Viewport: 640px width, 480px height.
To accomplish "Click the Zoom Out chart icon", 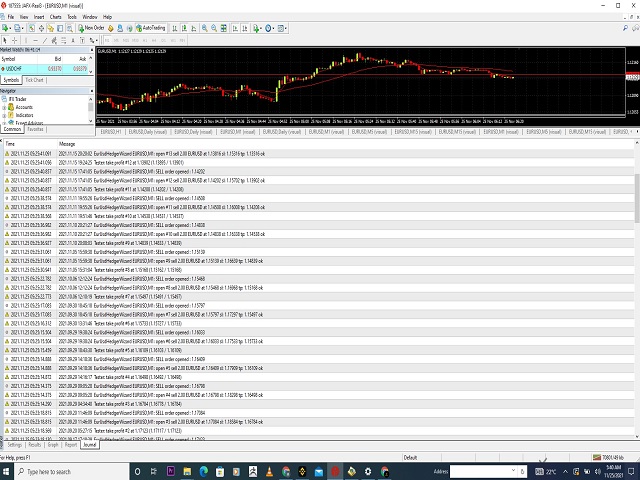I will click(x=214, y=28).
